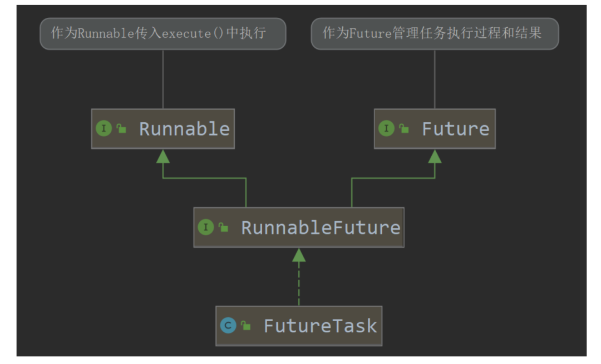Click the line connecting the right note to Future
This screenshot has height=364, width=601.
tap(435, 79)
